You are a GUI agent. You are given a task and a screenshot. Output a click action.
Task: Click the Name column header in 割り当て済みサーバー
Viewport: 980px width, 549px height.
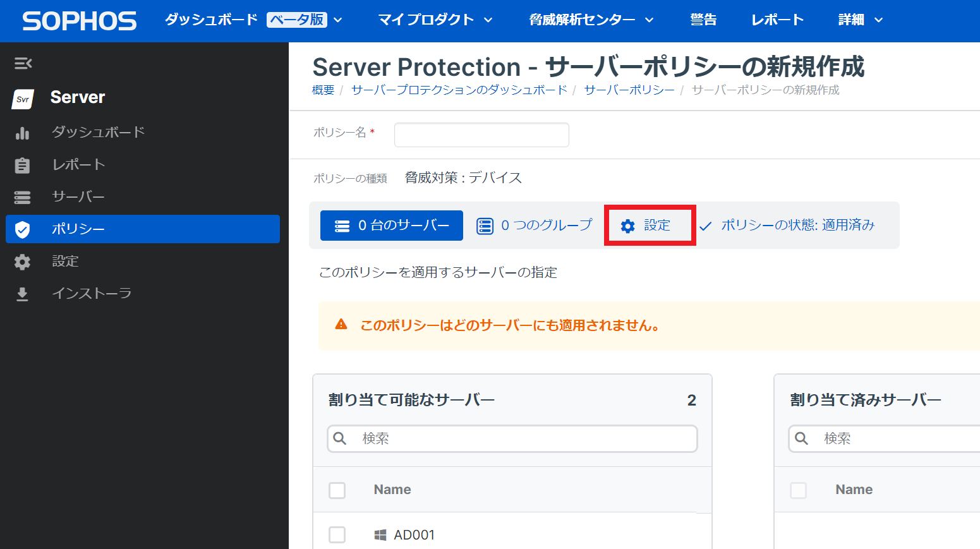(x=854, y=490)
